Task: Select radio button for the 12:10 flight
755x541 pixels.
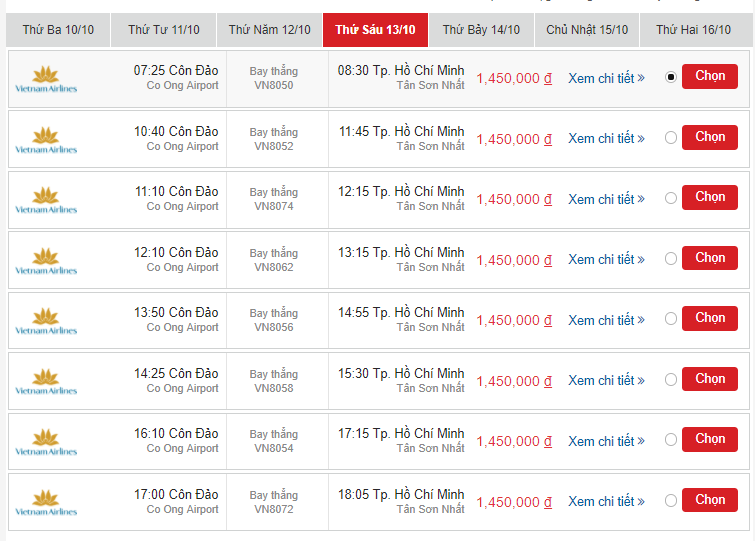Action: [x=670, y=259]
